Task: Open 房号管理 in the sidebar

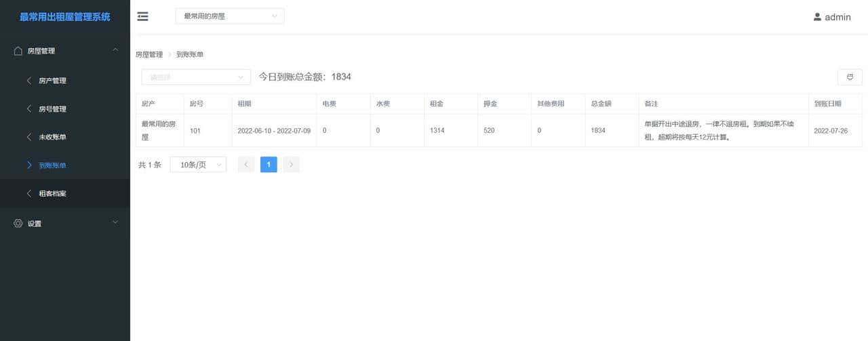Action: tap(65, 108)
